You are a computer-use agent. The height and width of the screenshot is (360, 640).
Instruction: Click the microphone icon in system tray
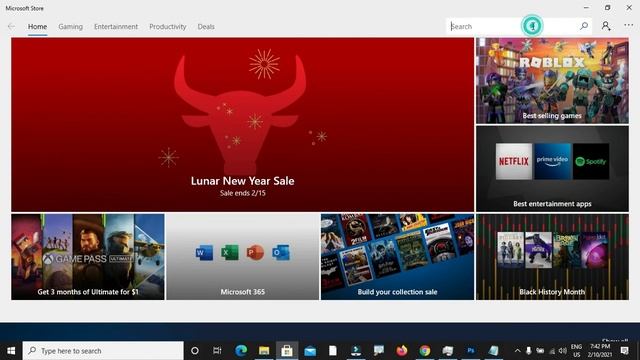click(x=529, y=351)
